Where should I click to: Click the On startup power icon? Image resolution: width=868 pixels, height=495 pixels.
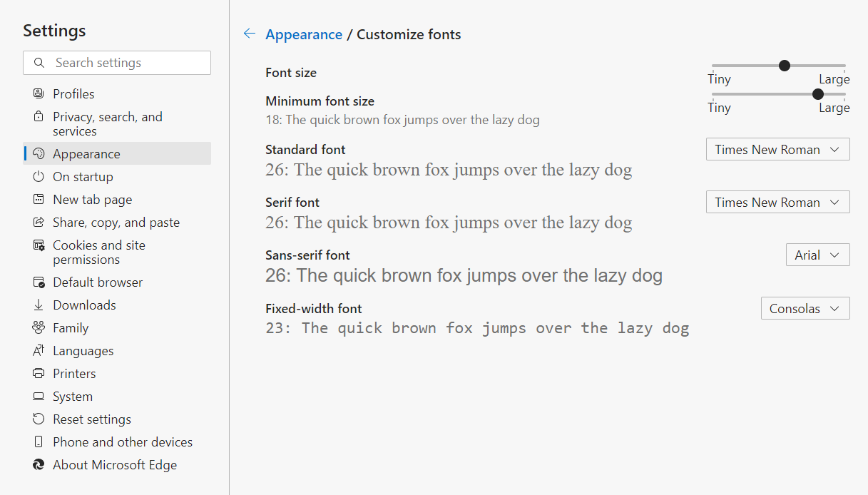click(x=39, y=177)
